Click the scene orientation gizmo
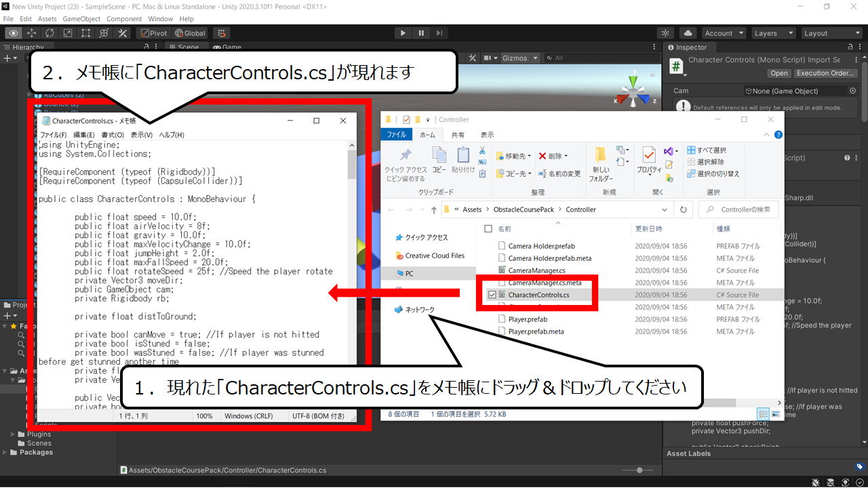Image resolution: width=868 pixels, height=488 pixels. pyautogui.click(x=633, y=91)
